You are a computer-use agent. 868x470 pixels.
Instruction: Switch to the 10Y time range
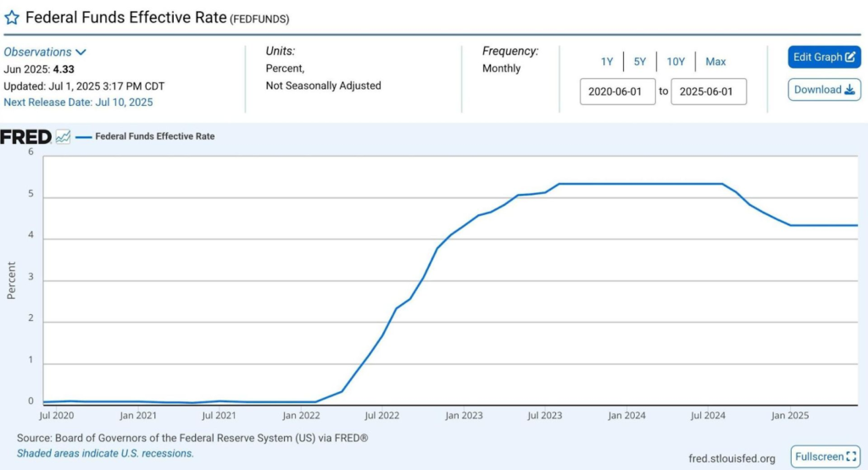[x=676, y=62]
